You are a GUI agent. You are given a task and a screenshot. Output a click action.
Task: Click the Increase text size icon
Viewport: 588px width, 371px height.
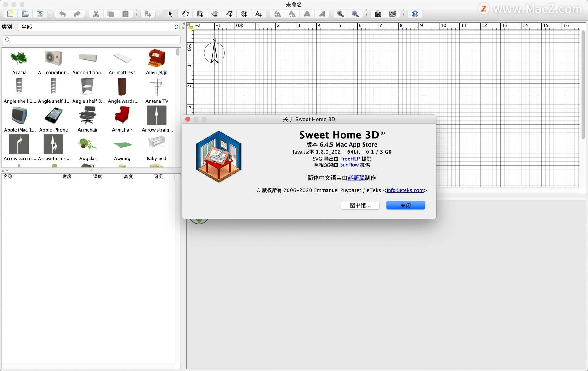click(x=277, y=14)
